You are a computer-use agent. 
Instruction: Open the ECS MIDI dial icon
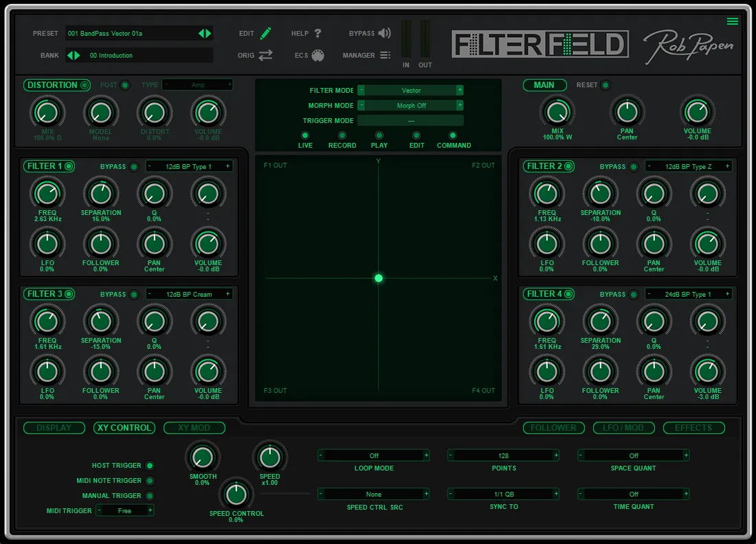pyautogui.click(x=318, y=56)
